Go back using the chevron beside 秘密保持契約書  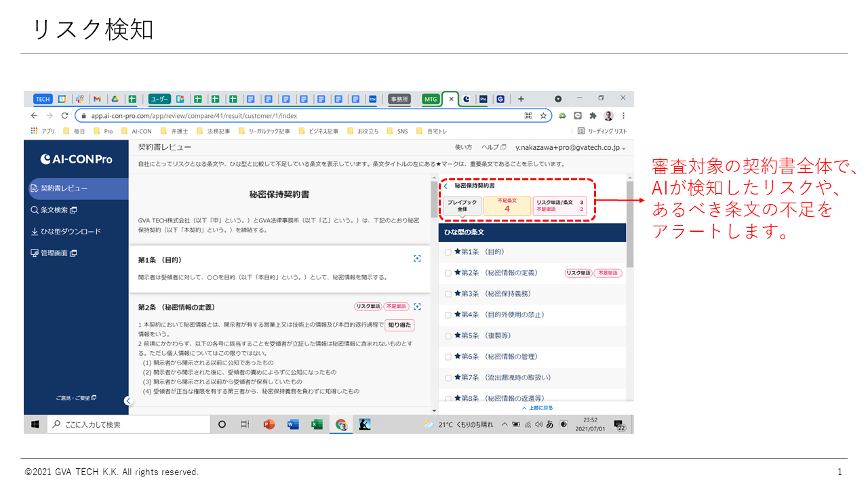click(x=446, y=186)
